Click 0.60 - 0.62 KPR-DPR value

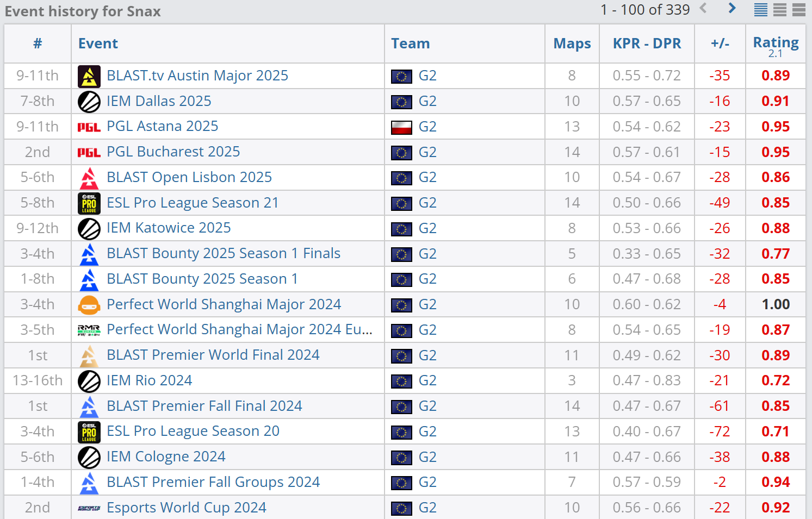coord(647,304)
